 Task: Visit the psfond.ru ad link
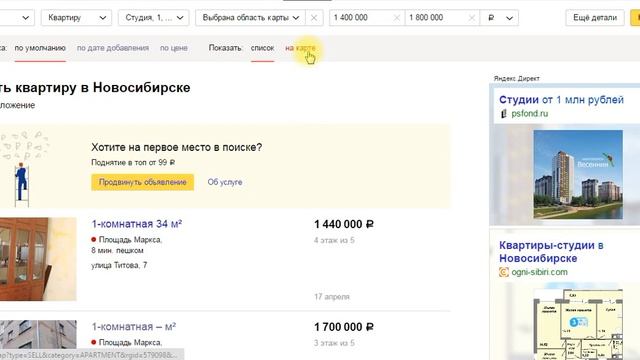pyautogui.click(x=529, y=113)
